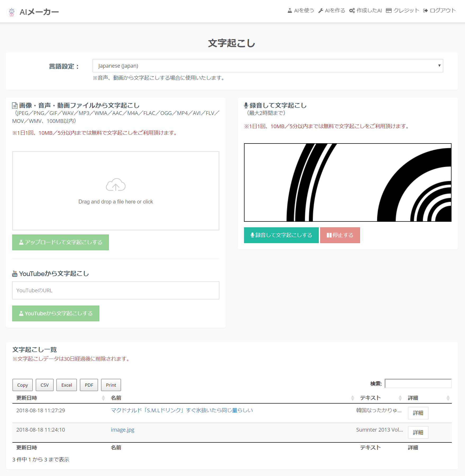This screenshot has height=476, width=465.
Task: Click the audio visualizer canvas
Action: coord(348,183)
